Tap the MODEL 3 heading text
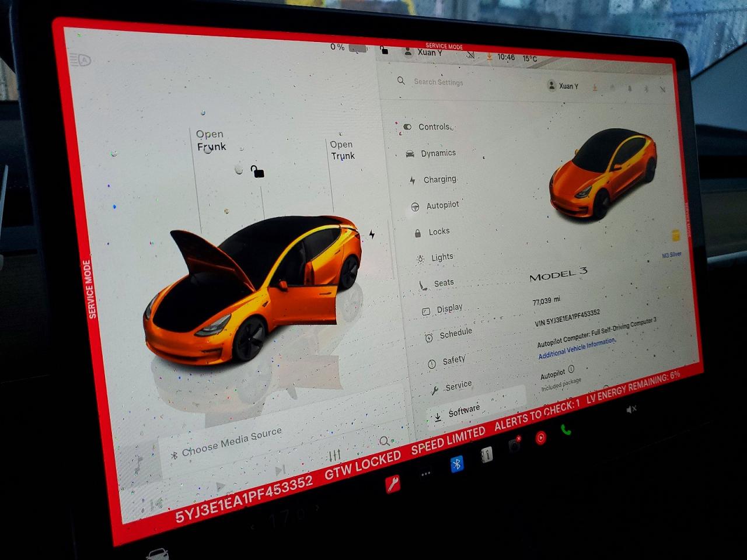 [x=558, y=274]
